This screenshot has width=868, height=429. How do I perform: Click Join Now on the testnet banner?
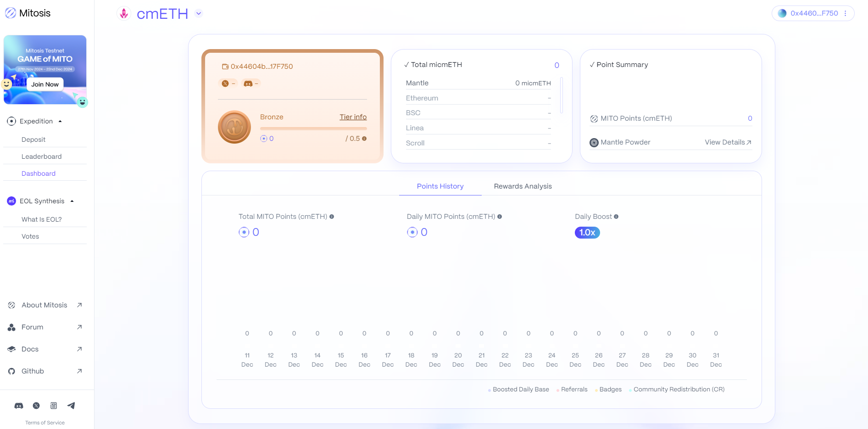[x=45, y=84]
